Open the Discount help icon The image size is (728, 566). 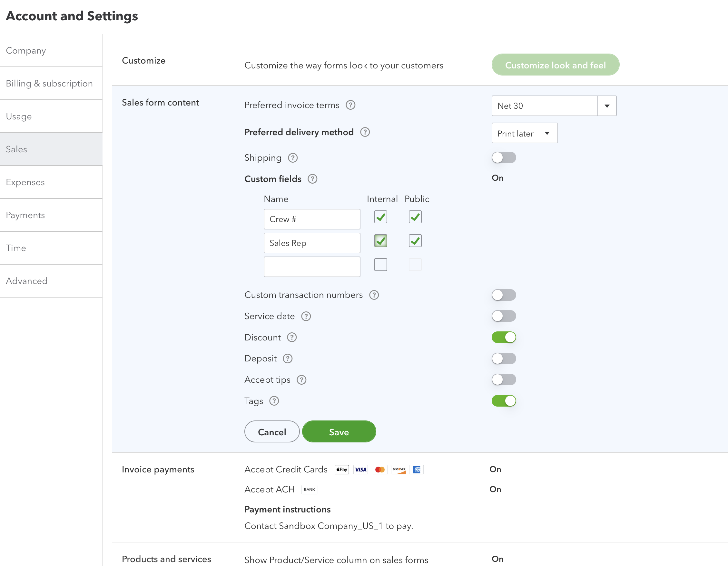(x=292, y=338)
